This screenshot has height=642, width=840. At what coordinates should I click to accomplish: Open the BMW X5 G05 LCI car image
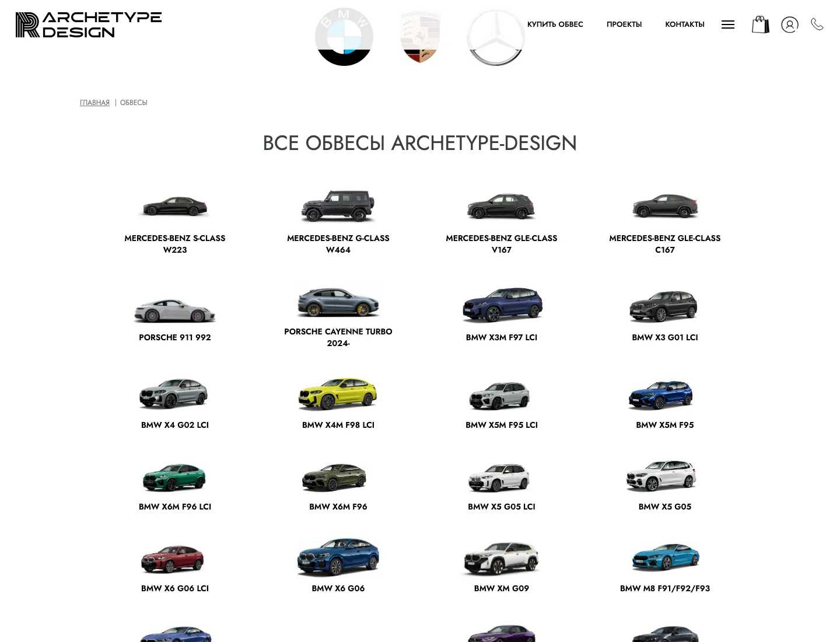coord(499,477)
